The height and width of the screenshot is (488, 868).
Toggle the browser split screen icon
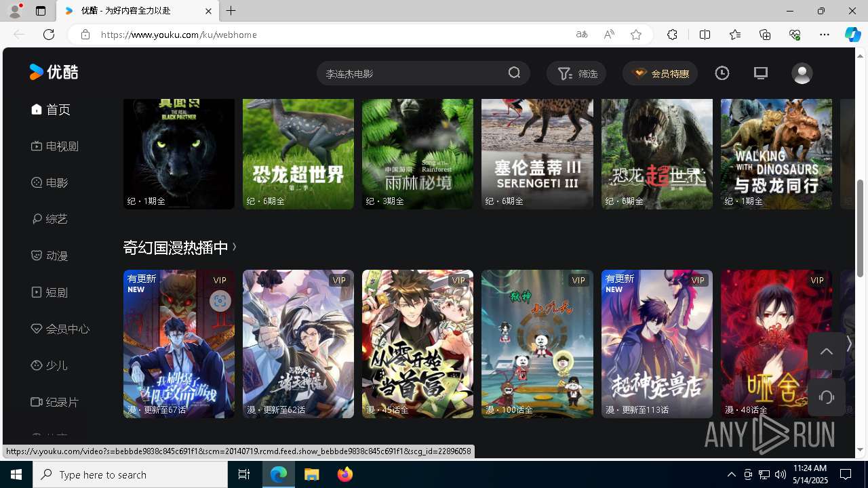705,35
